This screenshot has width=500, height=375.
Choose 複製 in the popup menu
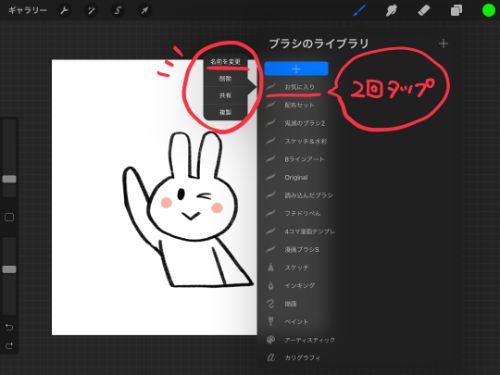[x=225, y=112]
